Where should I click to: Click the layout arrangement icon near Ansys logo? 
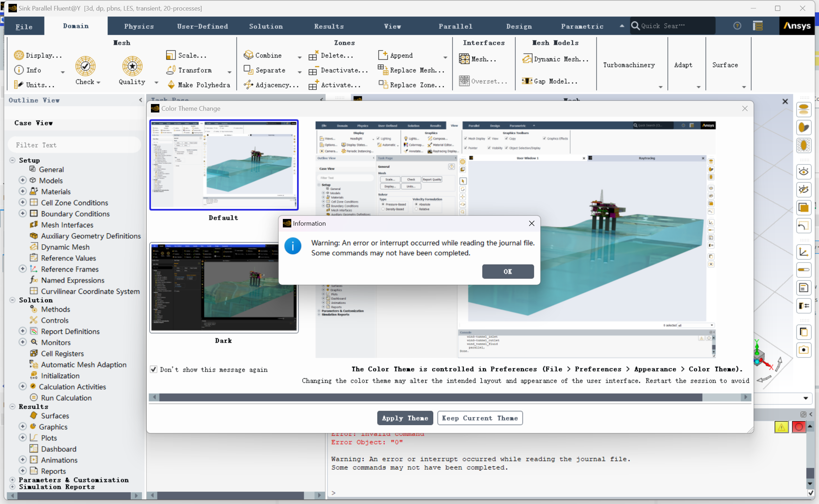758,26
